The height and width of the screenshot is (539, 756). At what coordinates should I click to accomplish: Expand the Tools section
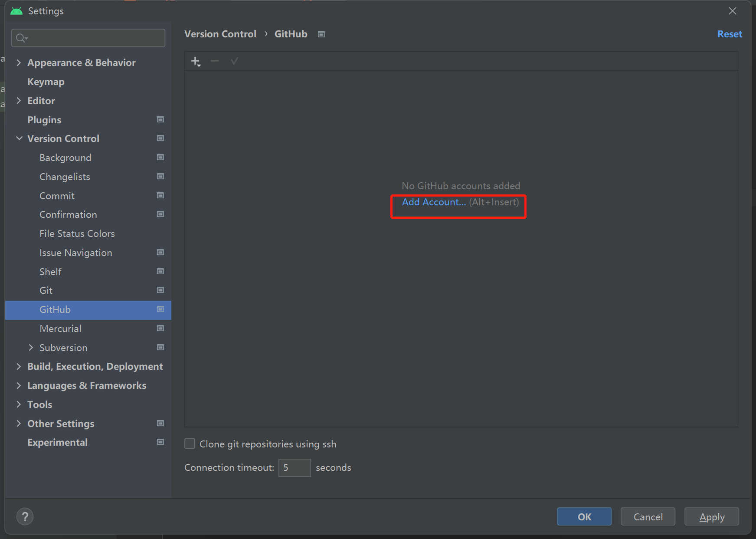pyautogui.click(x=19, y=404)
